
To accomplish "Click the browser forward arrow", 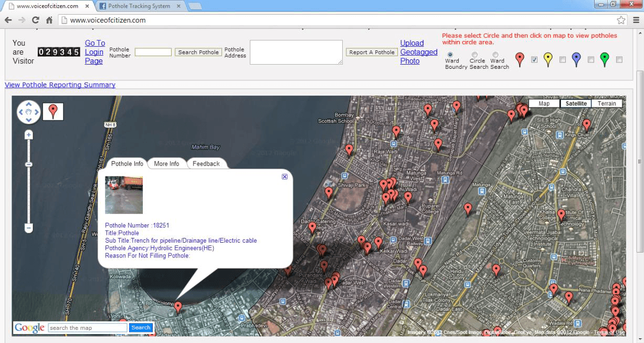I will click(x=22, y=20).
